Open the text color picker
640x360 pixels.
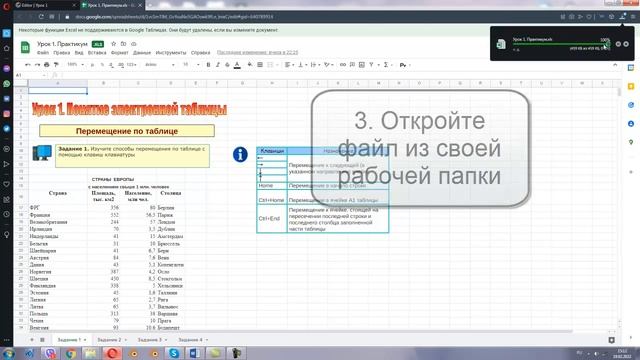[x=237, y=65]
